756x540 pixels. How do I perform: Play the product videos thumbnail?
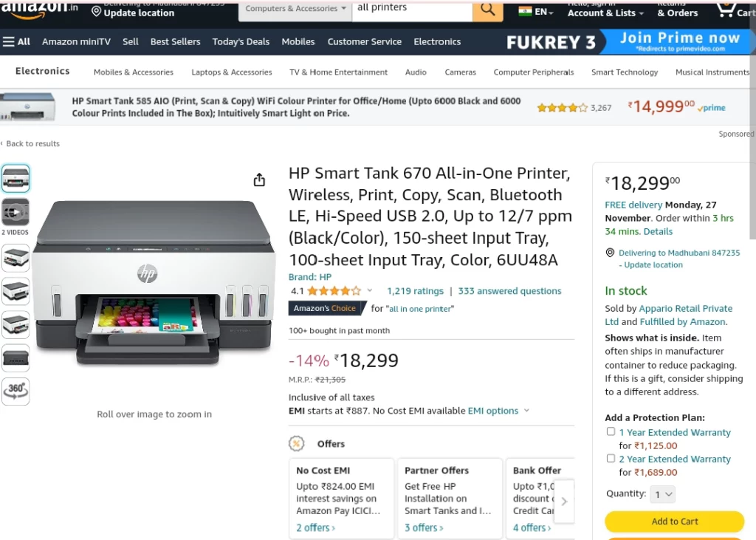pyautogui.click(x=16, y=212)
